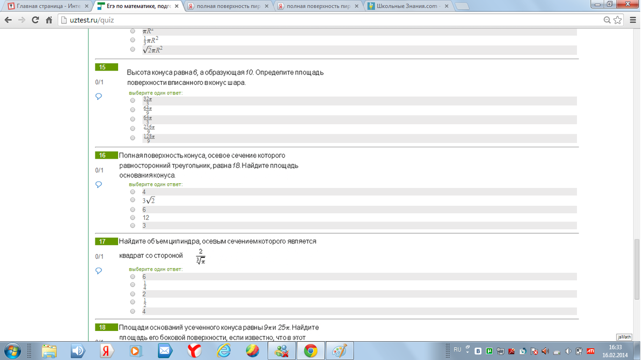Select answer 2 for question 17
This screenshot has height=360, width=644.
133,294
